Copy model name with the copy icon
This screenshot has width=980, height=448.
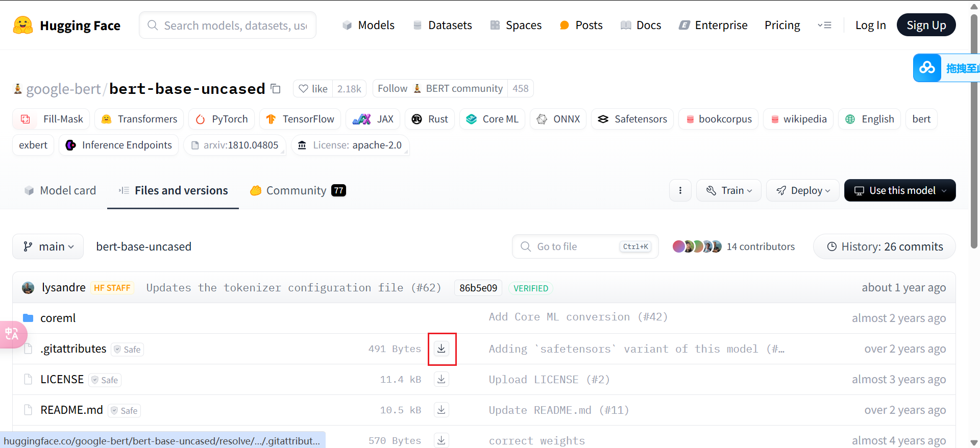click(x=276, y=89)
